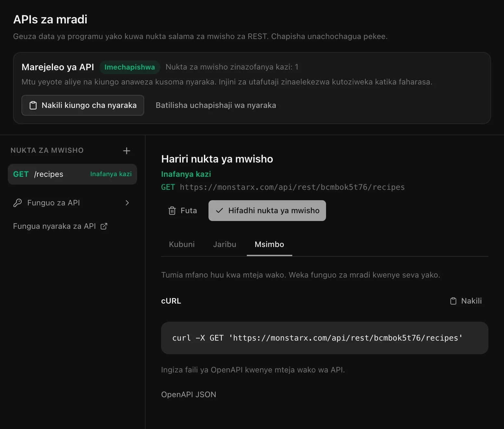Add new endpoint with plus icon
The width and height of the screenshot is (504, 429).
127,151
